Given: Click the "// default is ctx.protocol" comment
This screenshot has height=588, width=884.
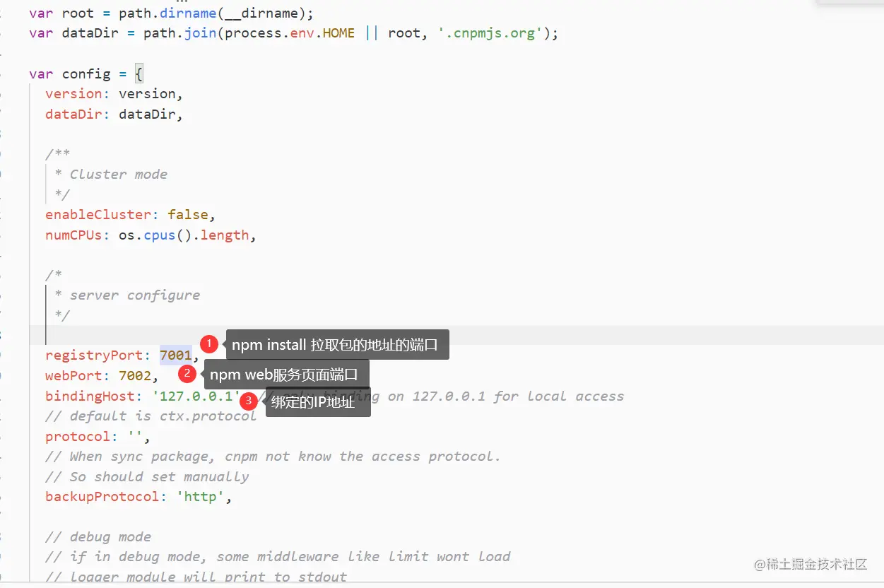Looking at the screenshot, I should tap(151, 416).
